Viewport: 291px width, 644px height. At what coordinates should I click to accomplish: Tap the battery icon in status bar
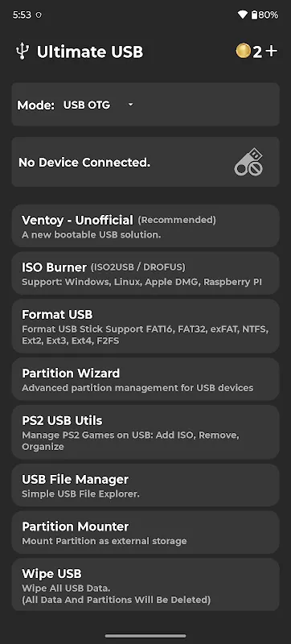254,15
